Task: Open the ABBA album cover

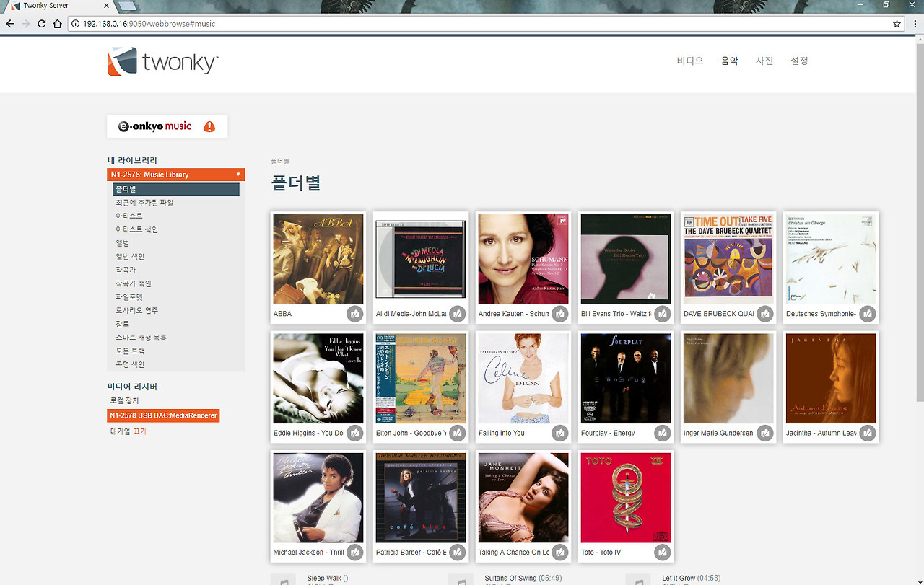Action: (x=318, y=259)
